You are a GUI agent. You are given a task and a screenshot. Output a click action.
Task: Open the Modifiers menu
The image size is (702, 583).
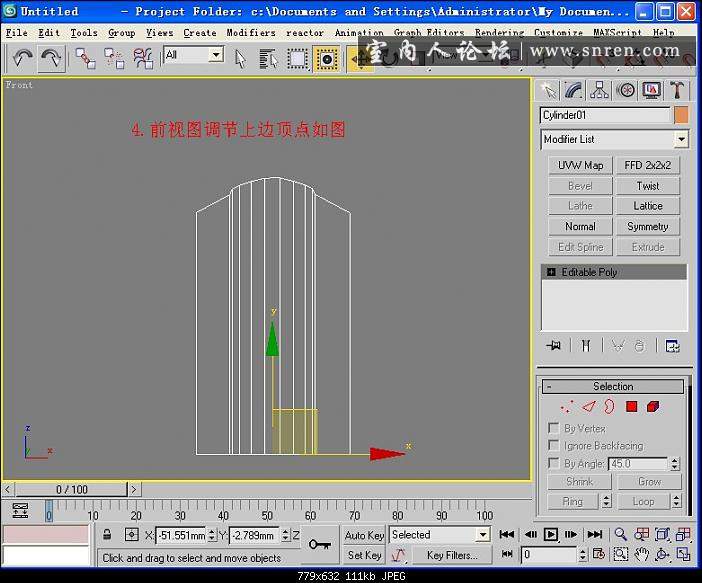[x=250, y=32]
